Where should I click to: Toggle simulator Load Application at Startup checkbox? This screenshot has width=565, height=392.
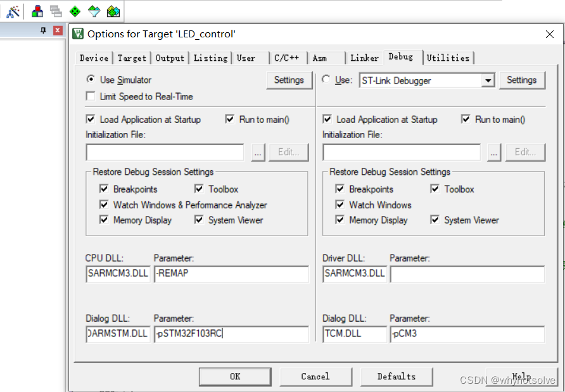click(x=91, y=119)
